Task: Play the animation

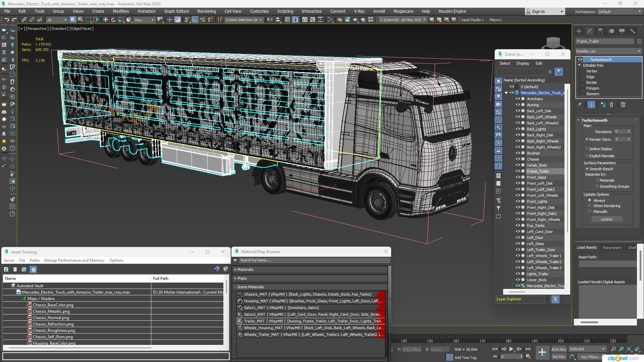Action: (x=512, y=349)
